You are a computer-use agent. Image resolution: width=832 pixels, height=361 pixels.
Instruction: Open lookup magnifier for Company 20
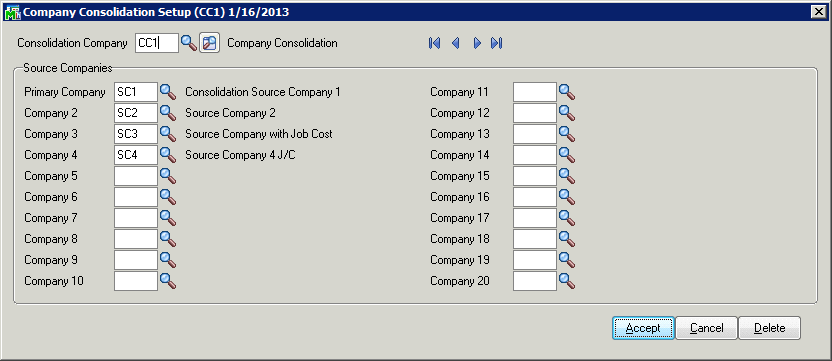pyautogui.click(x=567, y=281)
